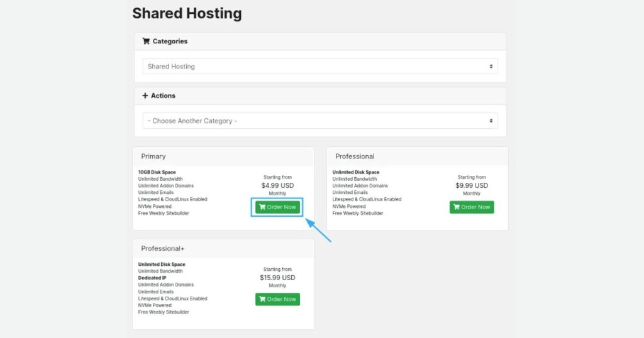Click Free Weebly Sitebuilder in Primary plan
The height and width of the screenshot is (338, 644).
tap(164, 214)
